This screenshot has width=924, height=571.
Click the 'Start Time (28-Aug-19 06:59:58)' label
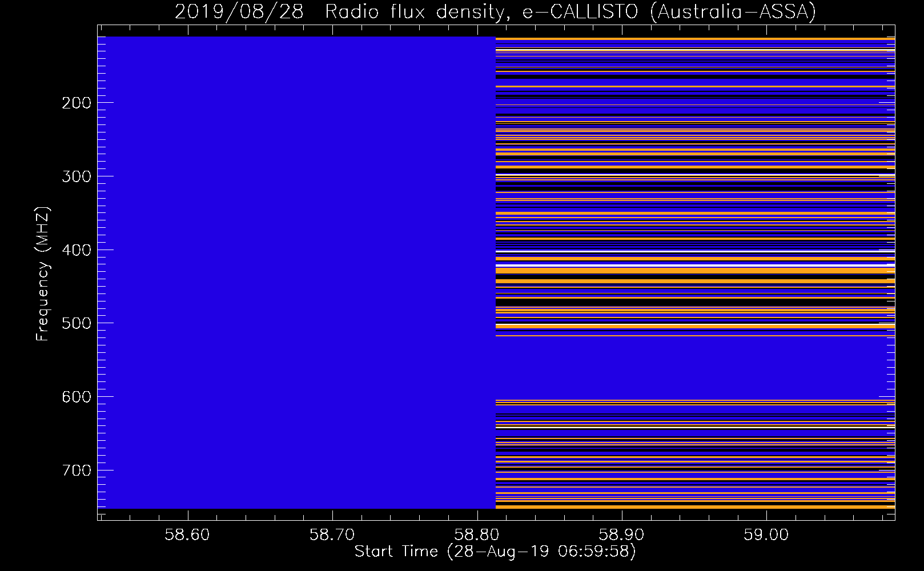click(x=495, y=552)
